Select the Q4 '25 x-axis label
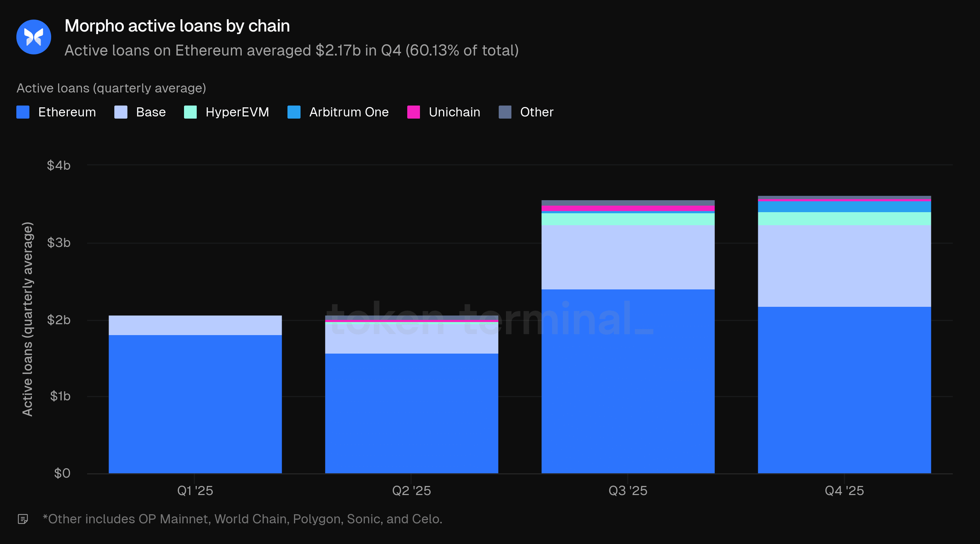Screen dimensions: 980x544 844,491
